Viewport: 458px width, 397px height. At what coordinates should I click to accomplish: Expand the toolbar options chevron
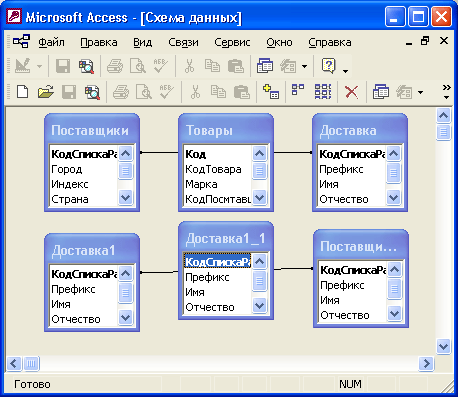[446, 91]
